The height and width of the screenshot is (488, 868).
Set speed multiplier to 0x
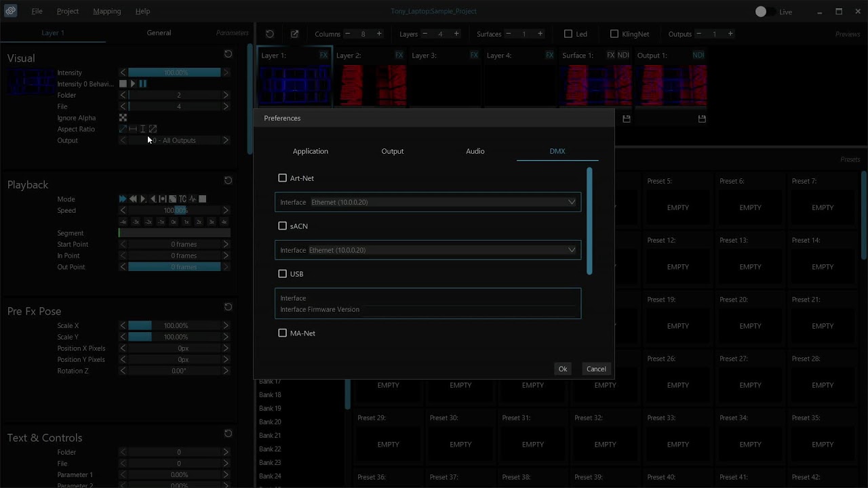point(174,222)
